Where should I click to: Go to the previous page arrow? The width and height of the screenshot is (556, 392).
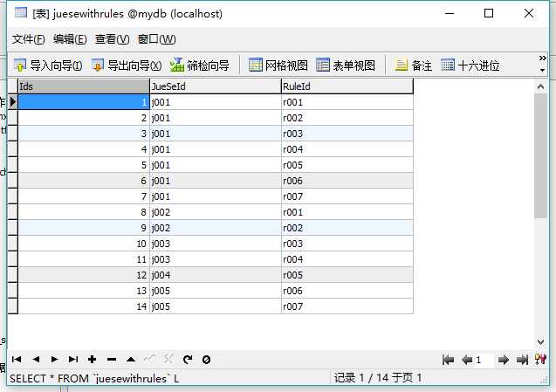click(x=467, y=360)
